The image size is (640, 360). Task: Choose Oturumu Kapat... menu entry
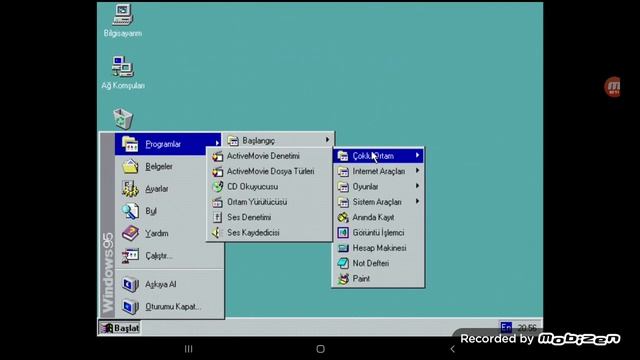[x=169, y=307]
